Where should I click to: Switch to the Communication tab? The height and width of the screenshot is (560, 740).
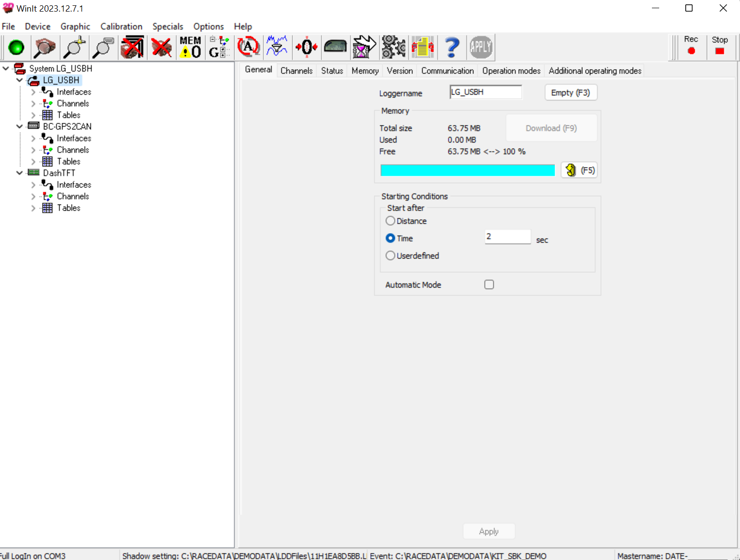447,71
